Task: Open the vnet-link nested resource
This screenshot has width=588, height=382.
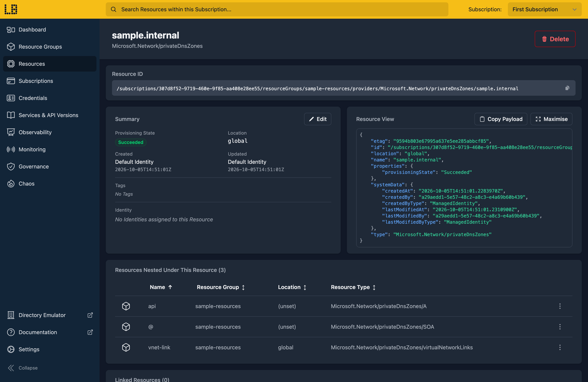Action: pos(159,347)
